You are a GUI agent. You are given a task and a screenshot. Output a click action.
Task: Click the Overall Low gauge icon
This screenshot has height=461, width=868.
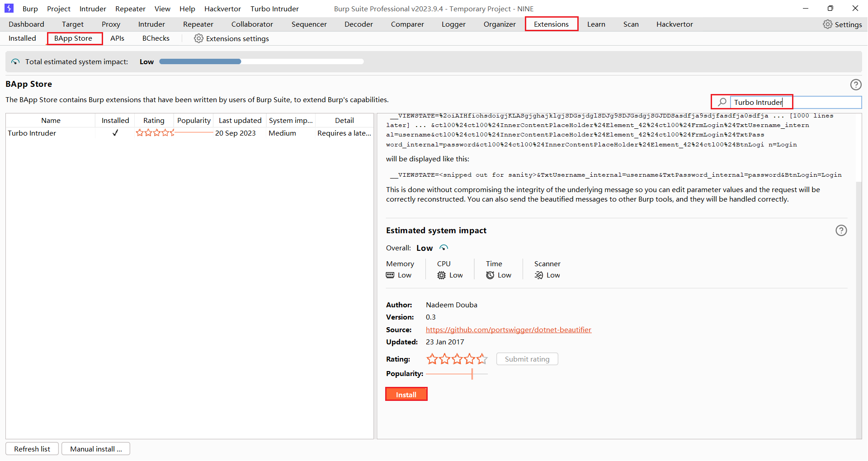(x=444, y=248)
